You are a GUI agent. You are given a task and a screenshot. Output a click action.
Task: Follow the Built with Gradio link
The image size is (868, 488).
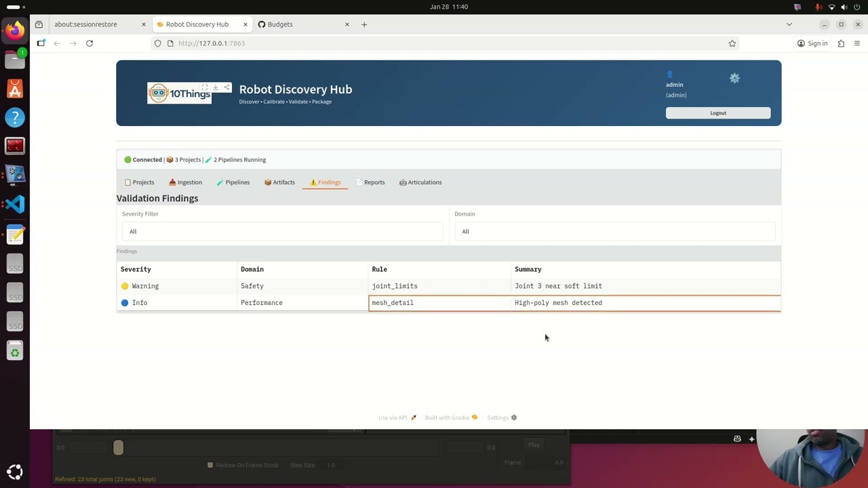tap(451, 418)
